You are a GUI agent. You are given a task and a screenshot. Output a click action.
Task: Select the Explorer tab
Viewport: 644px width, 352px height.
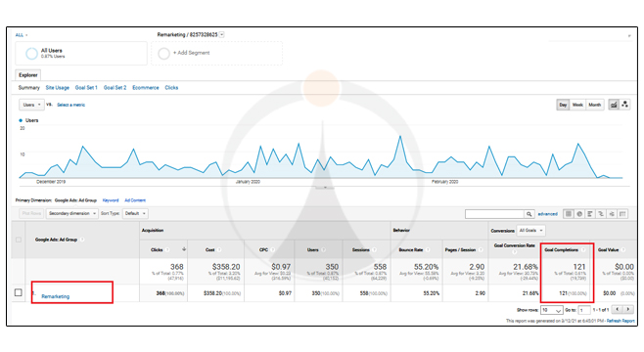(x=28, y=75)
